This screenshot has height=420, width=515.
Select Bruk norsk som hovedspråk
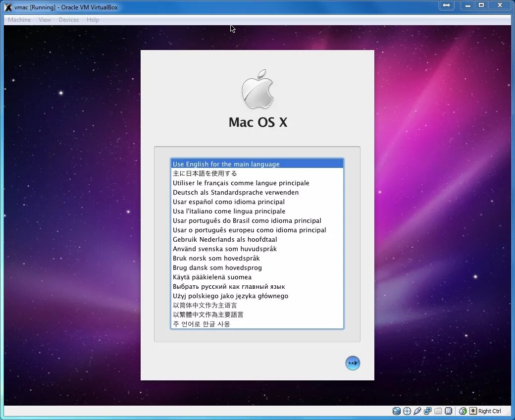coord(257,258)
